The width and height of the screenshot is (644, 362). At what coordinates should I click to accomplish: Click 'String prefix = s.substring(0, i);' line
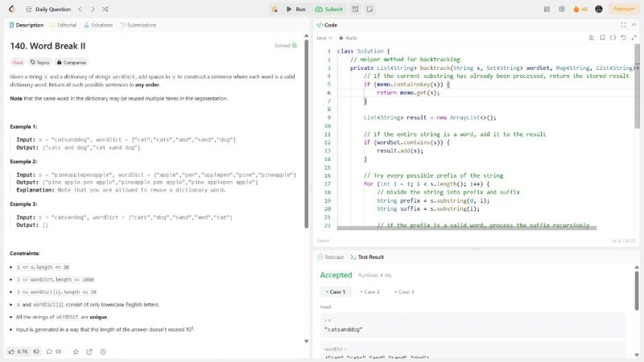pyautogui.click(x=433, y=200)
